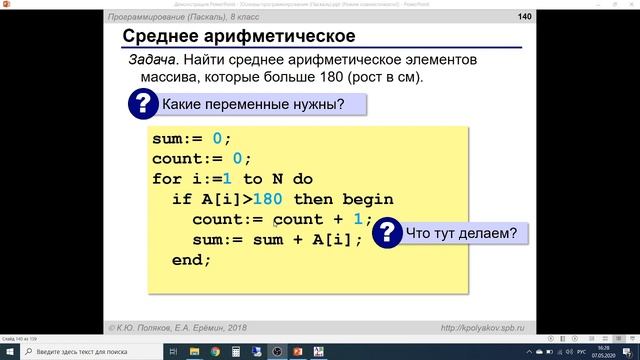Click the code line 'sum:= sum + A[i];'
The width and height of the screenshot is (640, 360).
[277, 240]
